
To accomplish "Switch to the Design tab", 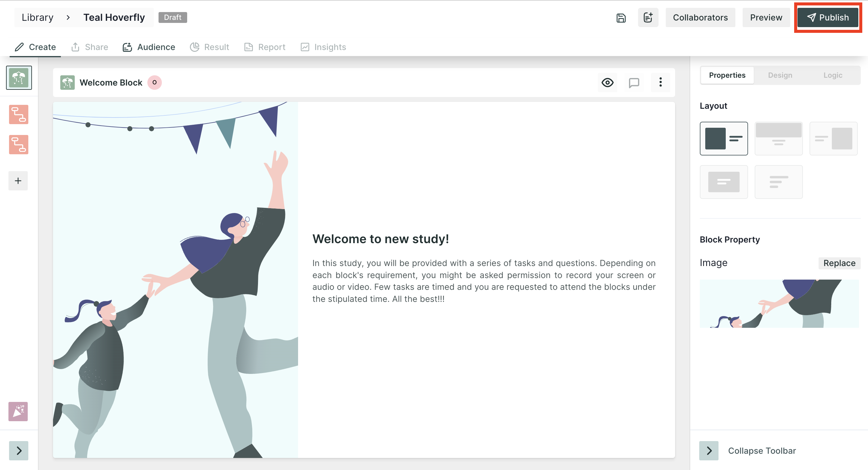I will (x=780, y=75).
